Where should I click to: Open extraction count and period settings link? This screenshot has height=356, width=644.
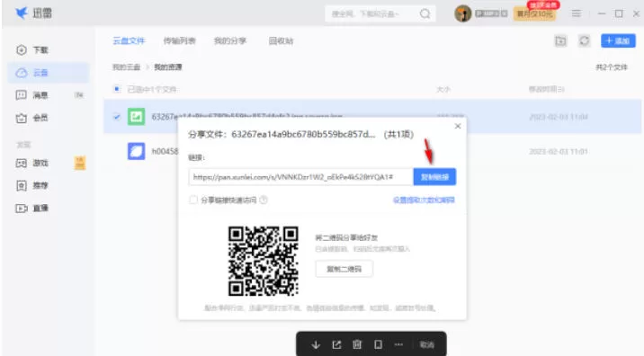424,200
